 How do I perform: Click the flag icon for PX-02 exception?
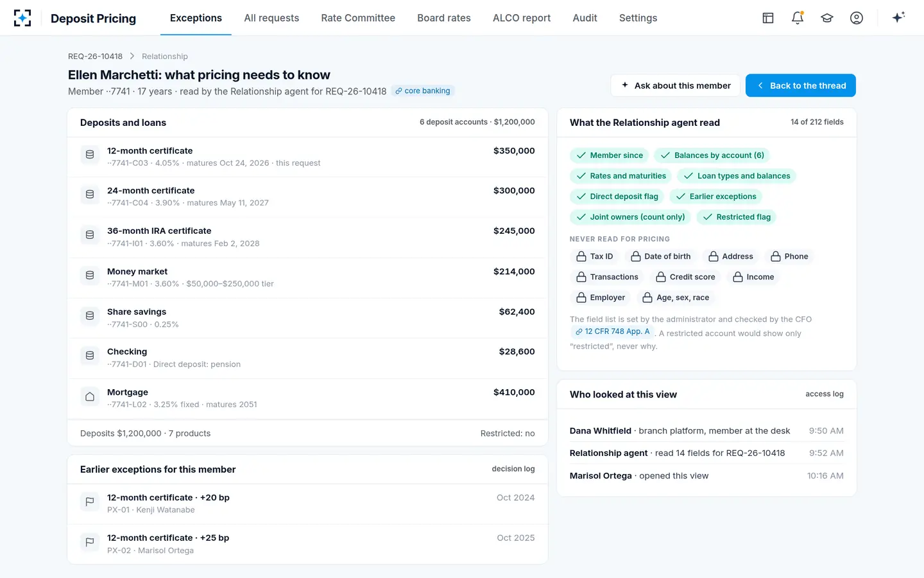click(x=90, y=542)
